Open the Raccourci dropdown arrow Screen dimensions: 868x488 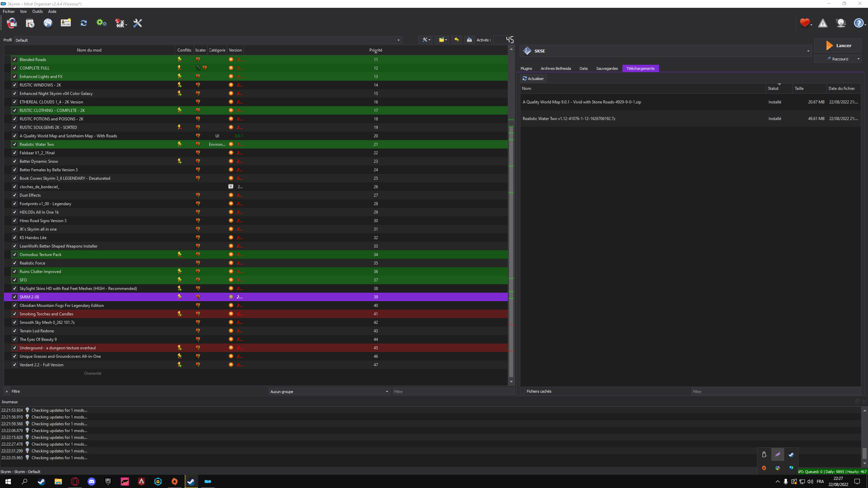859,59
